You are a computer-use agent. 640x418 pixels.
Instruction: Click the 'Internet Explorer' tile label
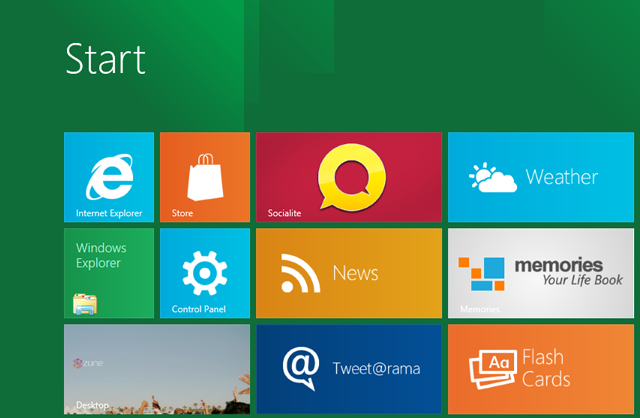coord(109,213)
